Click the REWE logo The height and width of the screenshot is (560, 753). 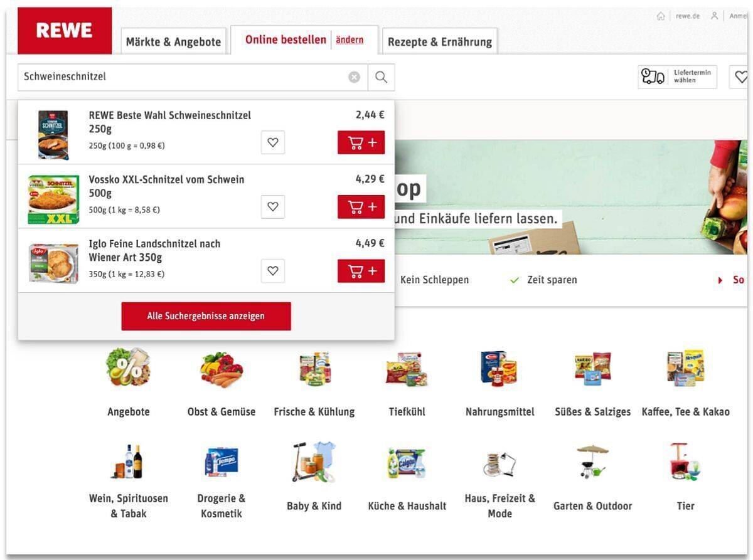click(x=65, y=31)
